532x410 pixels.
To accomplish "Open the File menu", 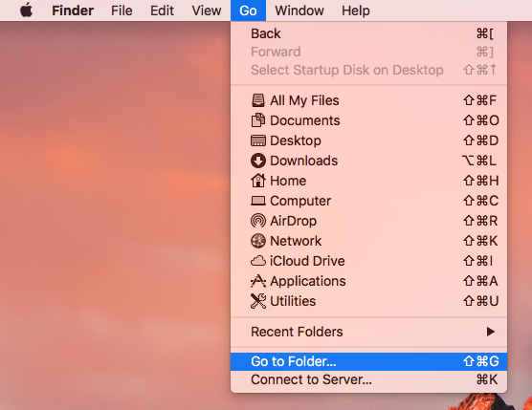I will point(122,11).
